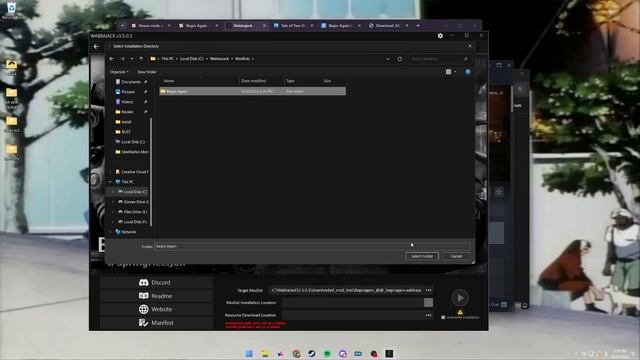This screenshot has width=640, height=360.
Task: Go up one folder level
Action: coord(141,59)
